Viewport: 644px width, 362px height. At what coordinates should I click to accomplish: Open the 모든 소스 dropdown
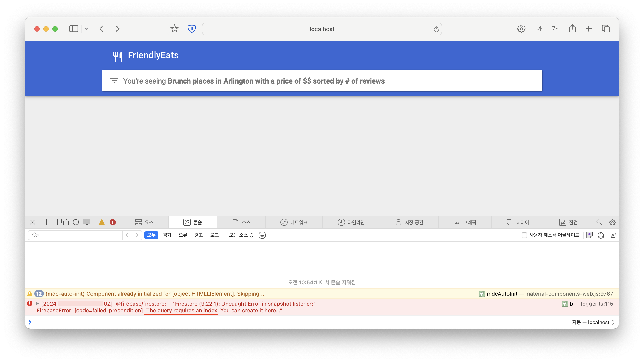pos(241,235)
